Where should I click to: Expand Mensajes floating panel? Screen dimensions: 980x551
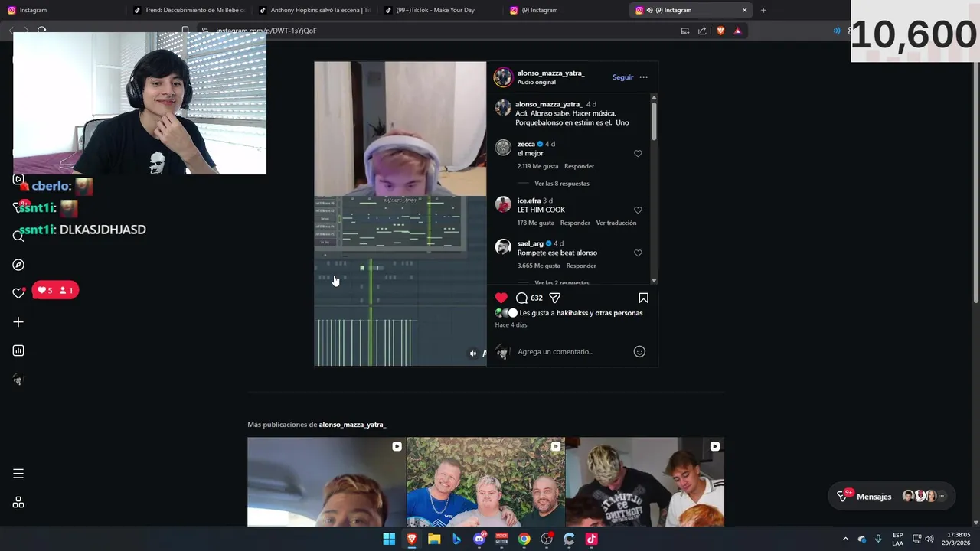tap(892, 496)
